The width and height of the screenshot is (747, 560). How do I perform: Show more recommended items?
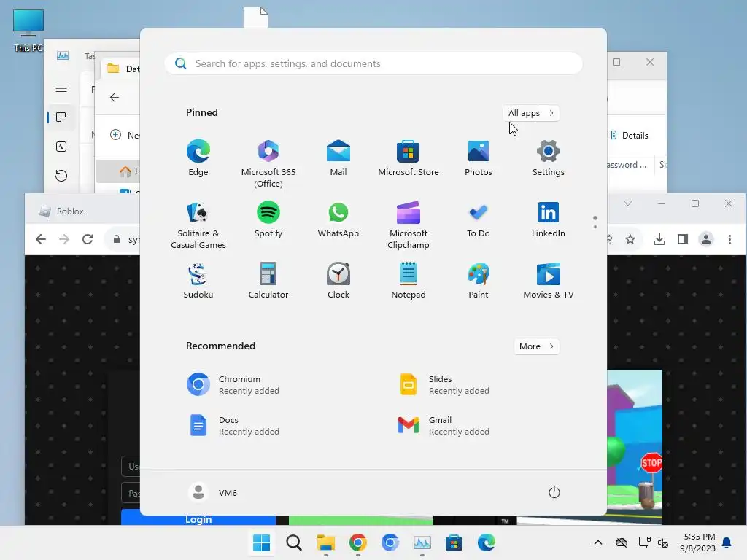[x=536, y=346]
